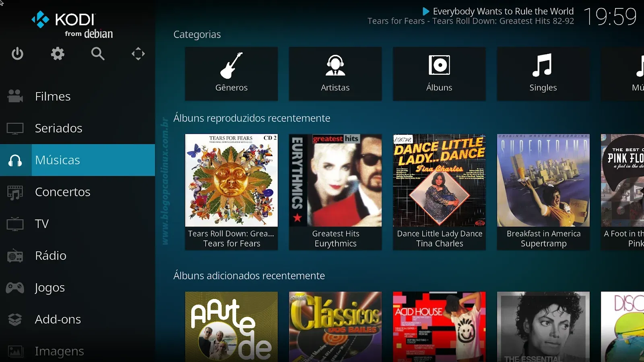The height and width of the screenshot is (362, 644).
Task: Click Álbuns reproduzidos recentemente heading
Action: (252, 118)
